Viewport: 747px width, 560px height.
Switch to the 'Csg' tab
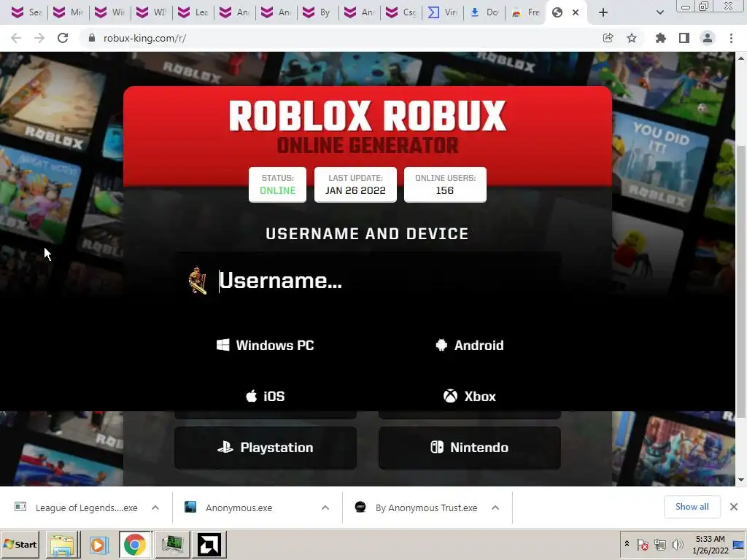coord(401,12)
